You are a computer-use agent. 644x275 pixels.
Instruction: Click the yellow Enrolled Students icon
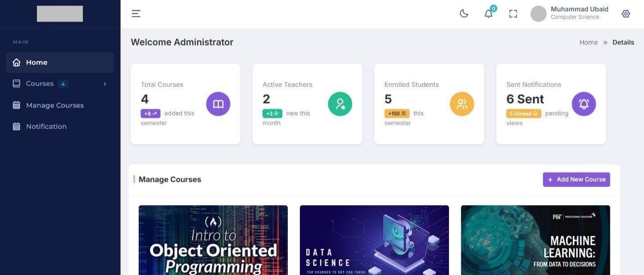click(x=462, y=104)
